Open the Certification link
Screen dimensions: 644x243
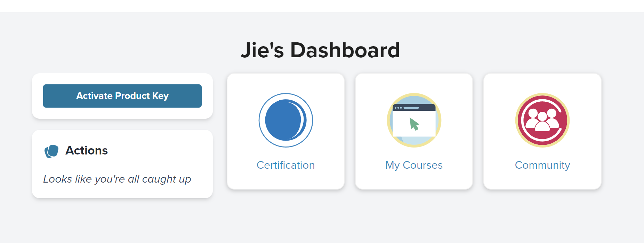285,165
